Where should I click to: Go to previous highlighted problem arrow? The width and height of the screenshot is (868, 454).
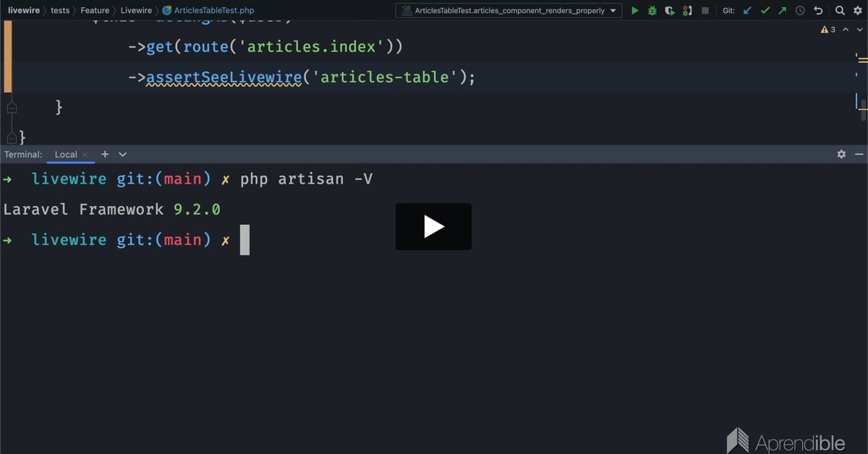pos(846,30)
